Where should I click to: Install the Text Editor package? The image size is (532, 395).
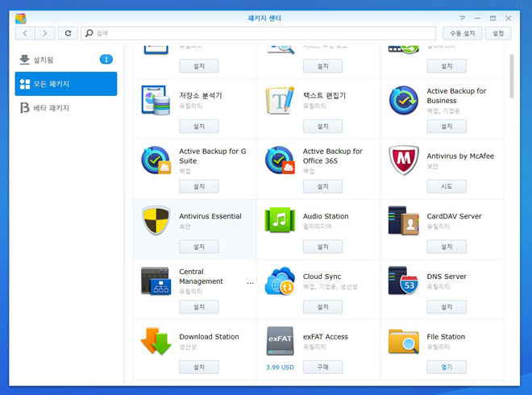coord(322,127)
